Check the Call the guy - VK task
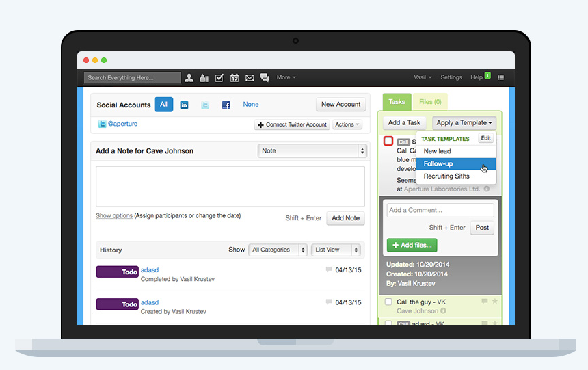This screenshot has height=370, width=588. point(388,302)
